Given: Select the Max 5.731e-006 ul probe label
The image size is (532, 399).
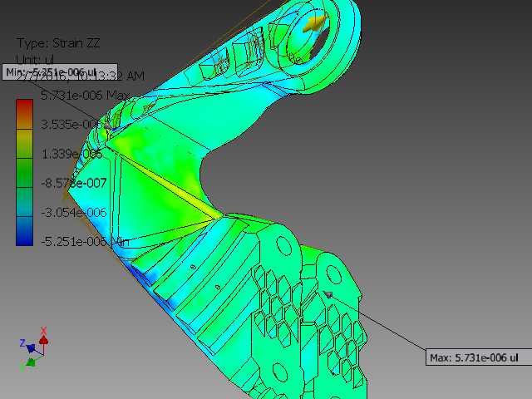Looking at the screenshot, I should pyautogui.click(x=479, y=357).
